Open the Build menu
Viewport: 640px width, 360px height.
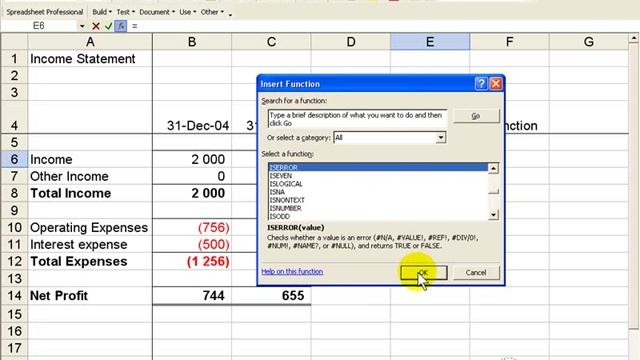coord(102,12)
